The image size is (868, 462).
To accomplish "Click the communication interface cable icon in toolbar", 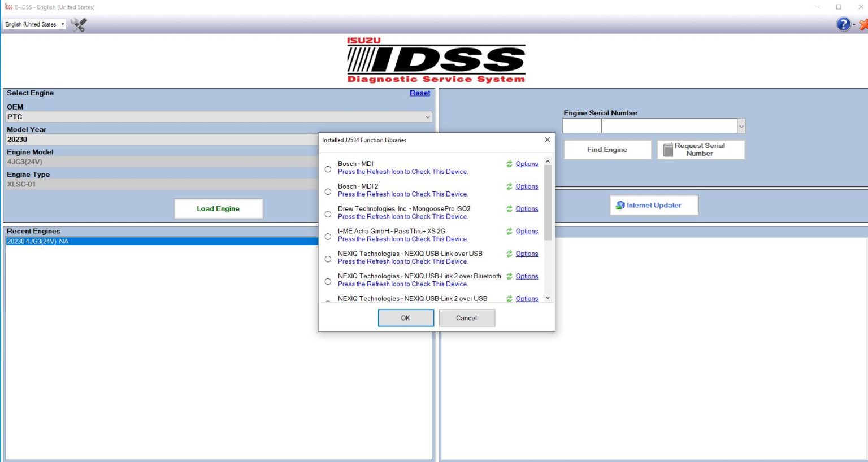I will (x=79, y=24).
